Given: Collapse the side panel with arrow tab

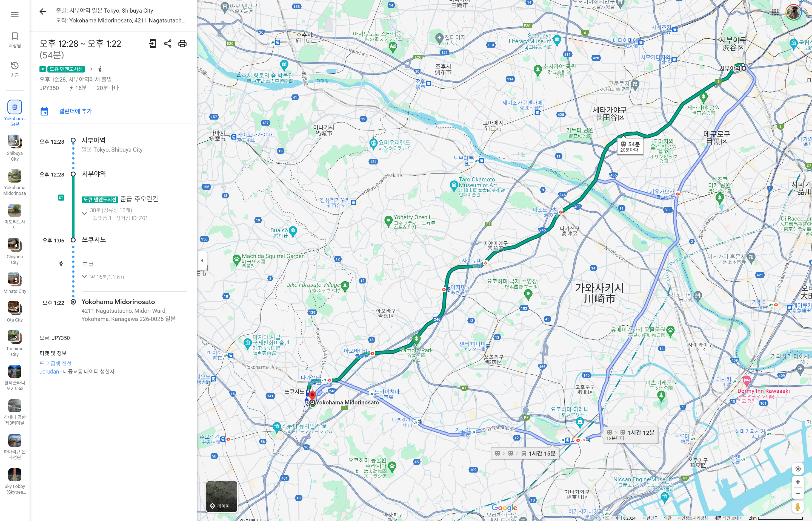Looking at the screenshot, I should tap(202, 260).
